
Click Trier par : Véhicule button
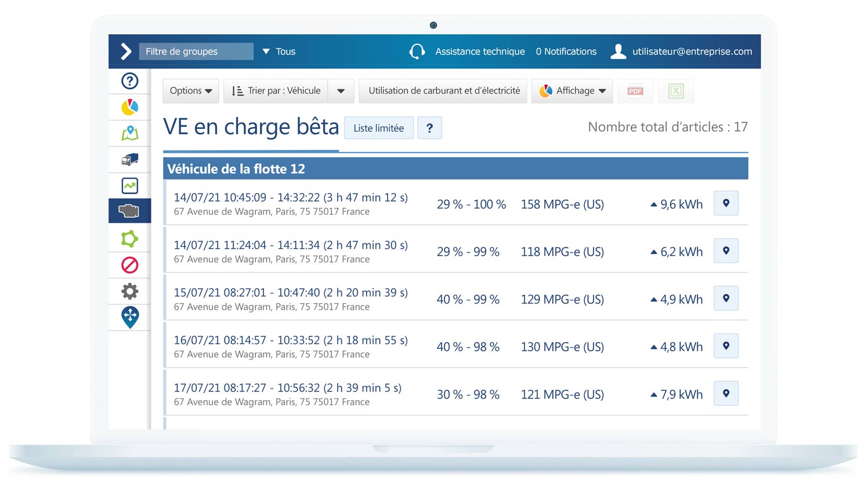point(276,91)
